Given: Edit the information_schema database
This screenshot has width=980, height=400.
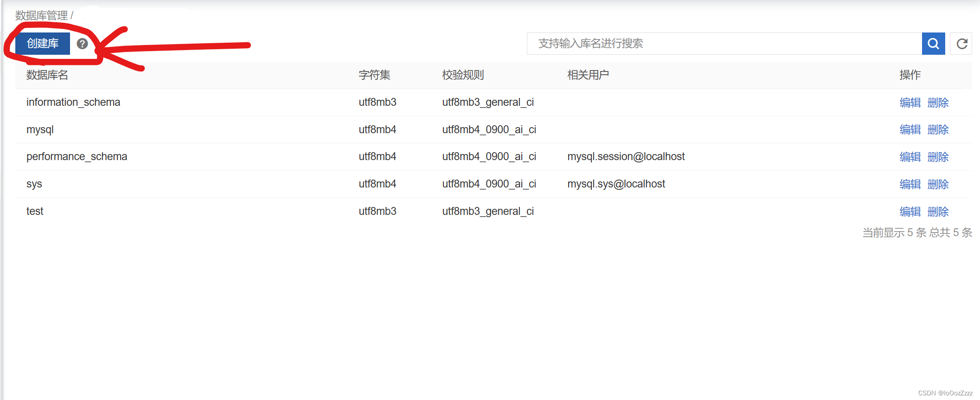Looking at the screenshot, I should [910, 103].
